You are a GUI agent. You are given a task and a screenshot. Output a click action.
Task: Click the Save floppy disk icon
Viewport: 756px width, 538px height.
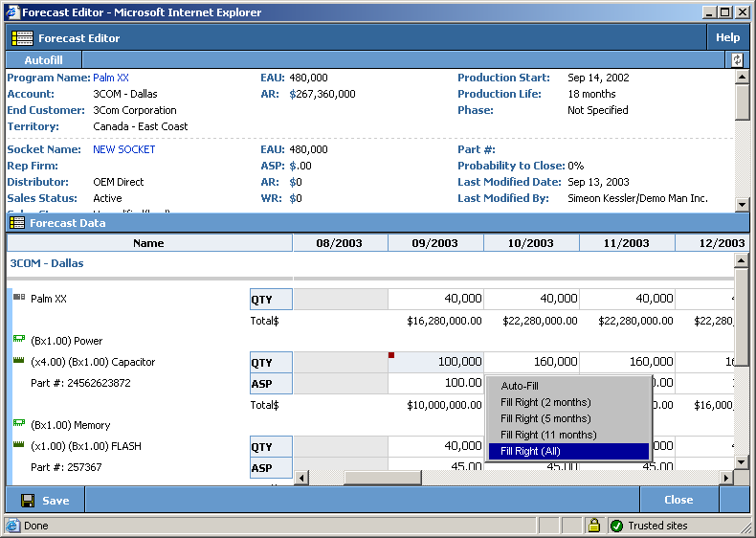[28, 501]
